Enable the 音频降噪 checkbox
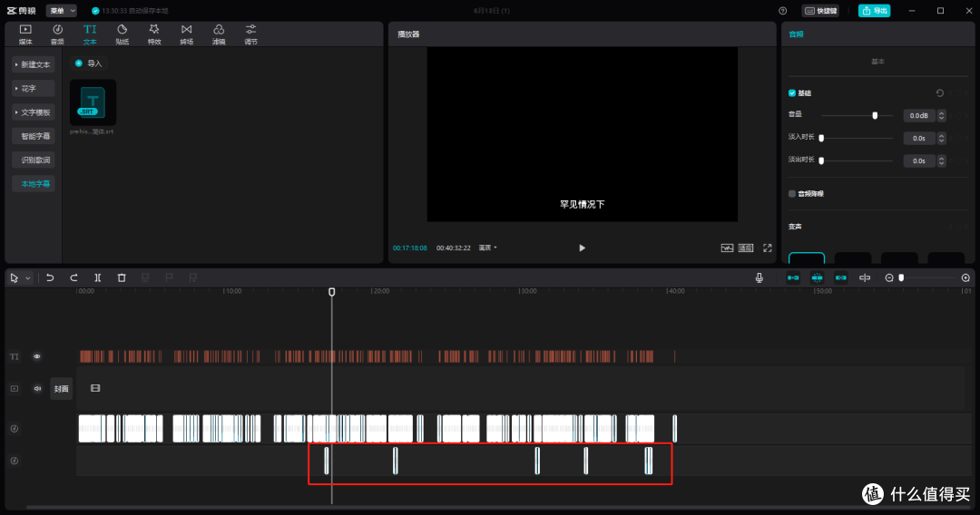This screenshot has width=980, height=515. pyautogui.click(x=792, y=193)
